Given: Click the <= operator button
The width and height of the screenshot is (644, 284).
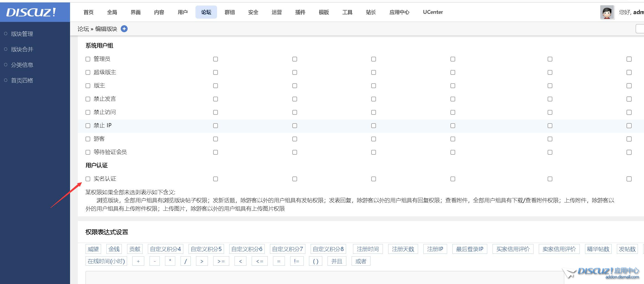Looking at the screenshot, I should 260,261.
